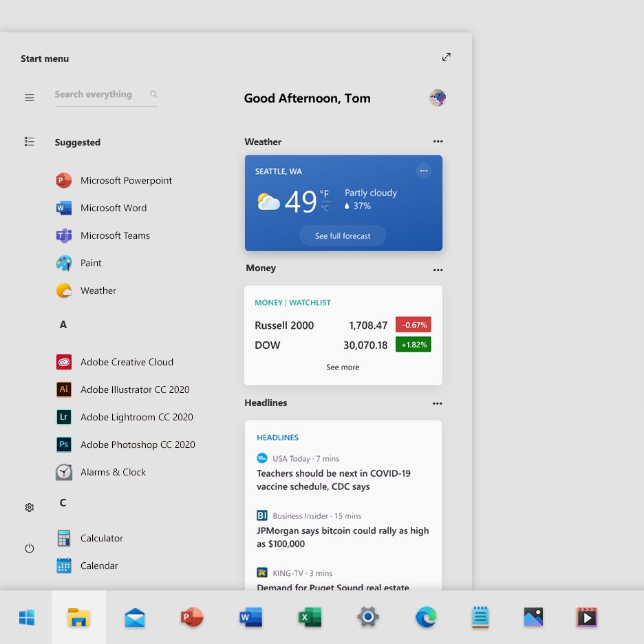This screenshot has height=644, width=644.
Task: Open Puget Sound real estate headline
Action: tap(333, 586)
